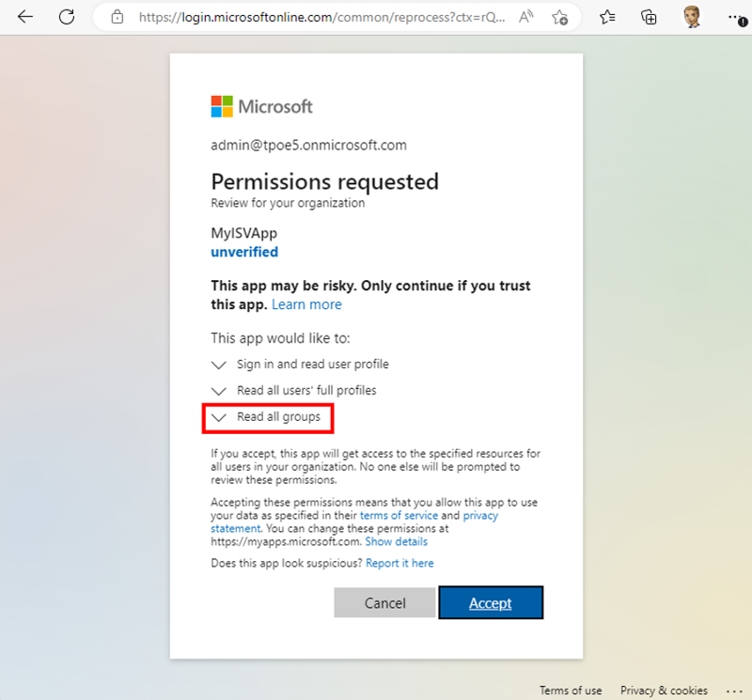The width and height of the screenshot is (752, 700).
Task: Click the unverified publisher link
Action: click(244, 252)
